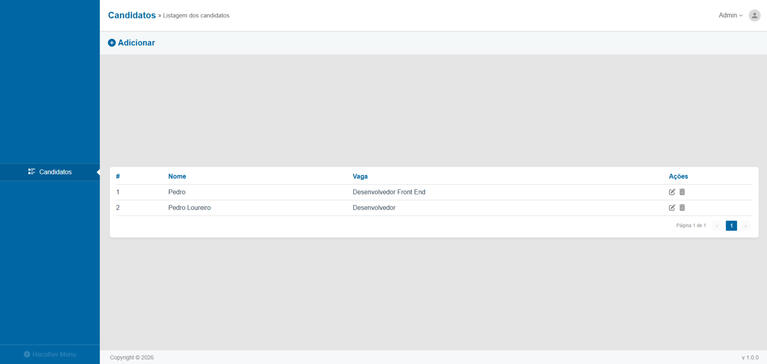Delete the Pedro Loureiro candidate
This screenshot has width=767, height=364.
pos(682,208)
